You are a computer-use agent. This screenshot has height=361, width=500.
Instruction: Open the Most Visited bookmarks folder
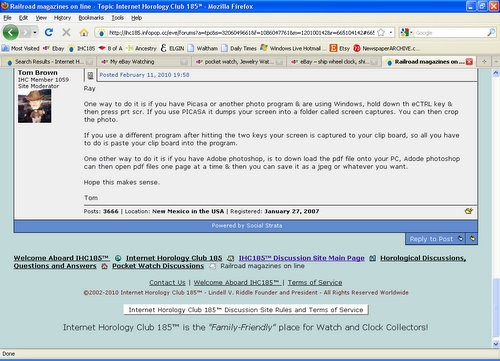pos(20,48)
